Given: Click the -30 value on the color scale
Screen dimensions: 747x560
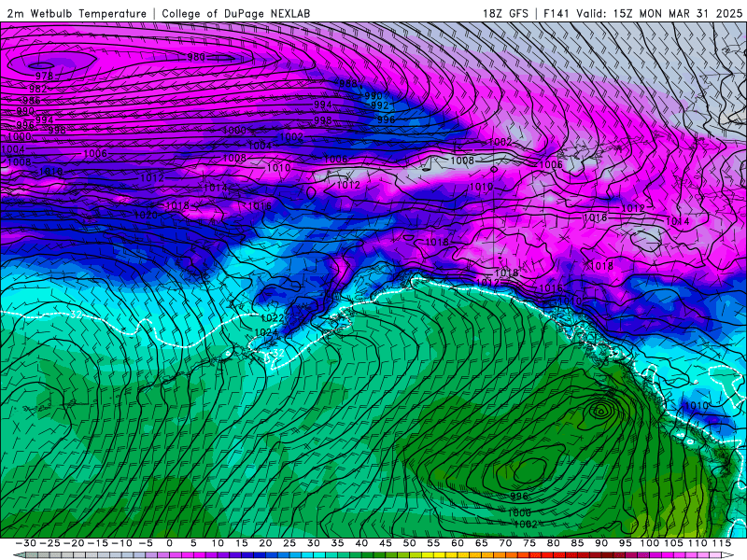Looking at the screenshot, I should point(26,543).
